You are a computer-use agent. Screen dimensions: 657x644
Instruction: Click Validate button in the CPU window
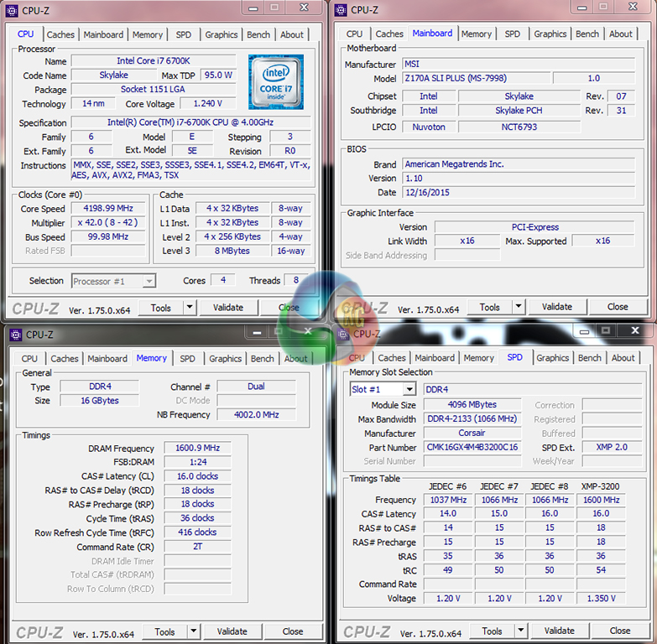pyautogui.click(x=228, y=308)
